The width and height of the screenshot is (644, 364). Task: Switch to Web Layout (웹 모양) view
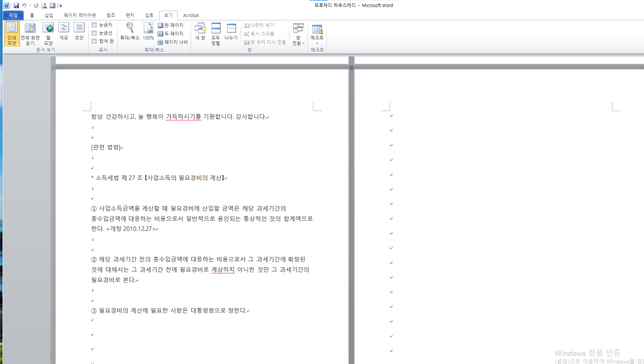tap(48, 34)
